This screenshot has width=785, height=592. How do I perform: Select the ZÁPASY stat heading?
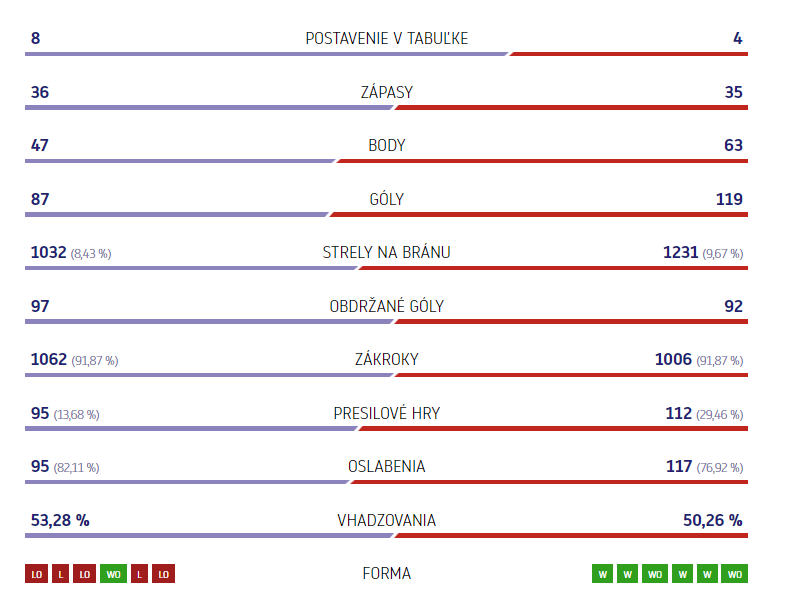(386, 92)
